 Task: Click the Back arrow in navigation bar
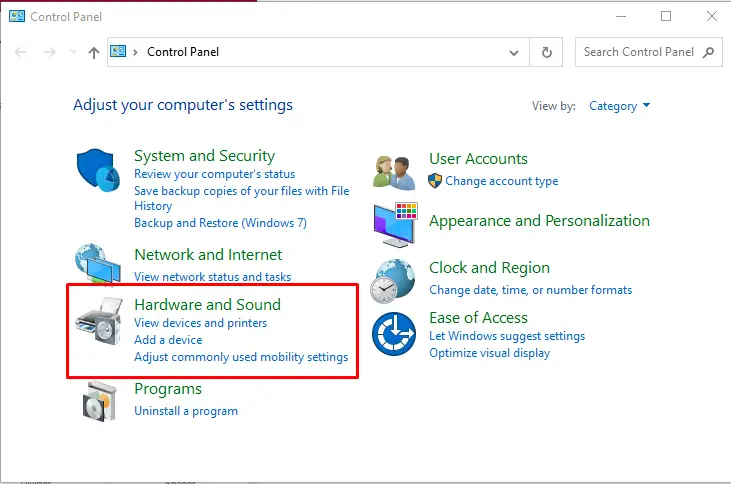click(x=21, y=52)
